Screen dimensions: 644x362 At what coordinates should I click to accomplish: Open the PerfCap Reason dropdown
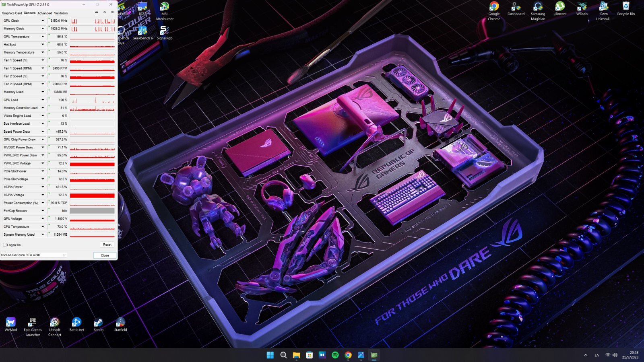[x=43, y=211]
